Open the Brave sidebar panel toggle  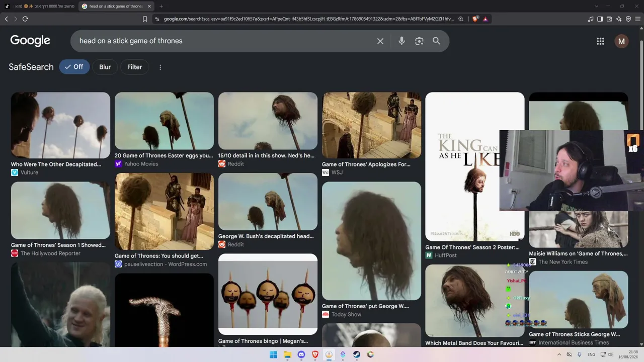click(x=600, y=19)
